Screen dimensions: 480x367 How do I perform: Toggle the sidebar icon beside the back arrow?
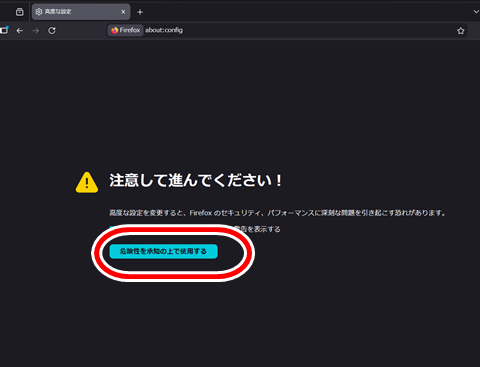tap(4, 30)
